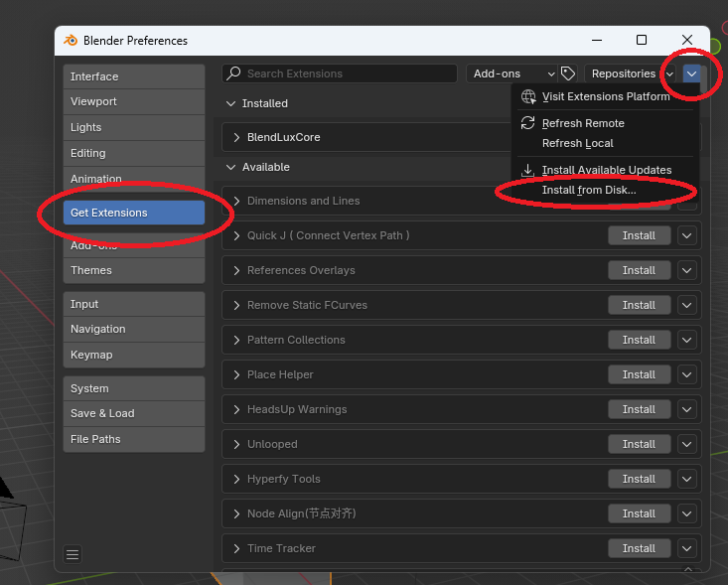Maximize the Blender Preferences window
This screenshot has height=585, width=728.
click(x=642, y=40)
